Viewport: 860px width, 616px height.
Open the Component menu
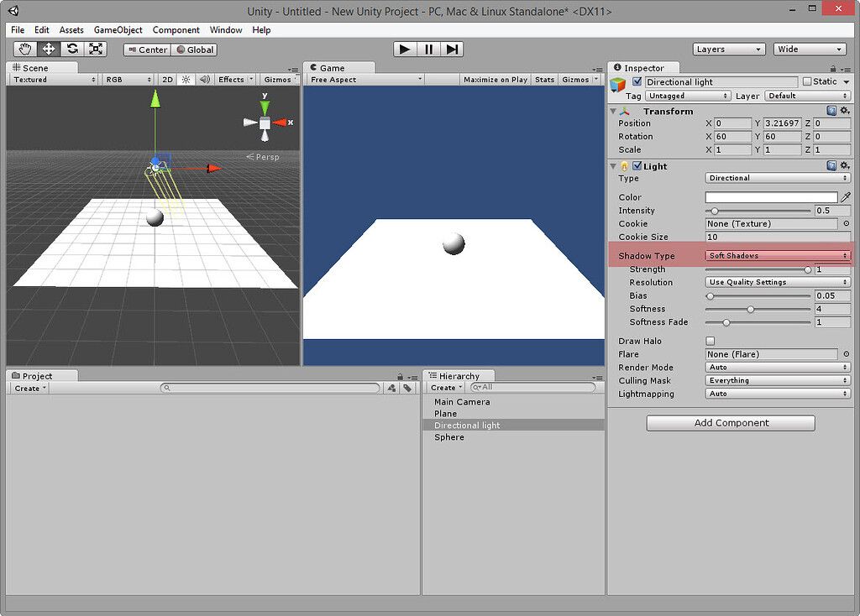point(176,30)
